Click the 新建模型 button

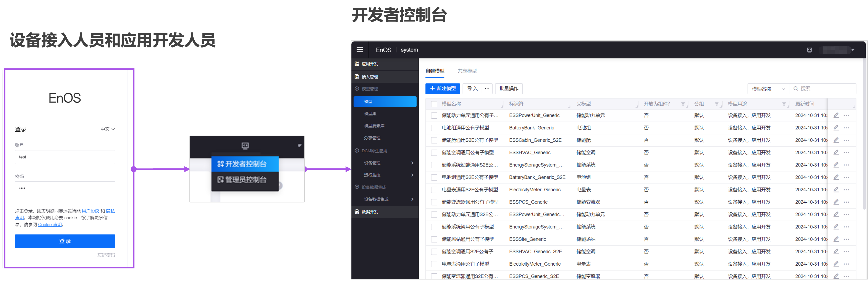pyautogui.click(x=442, y=89)
